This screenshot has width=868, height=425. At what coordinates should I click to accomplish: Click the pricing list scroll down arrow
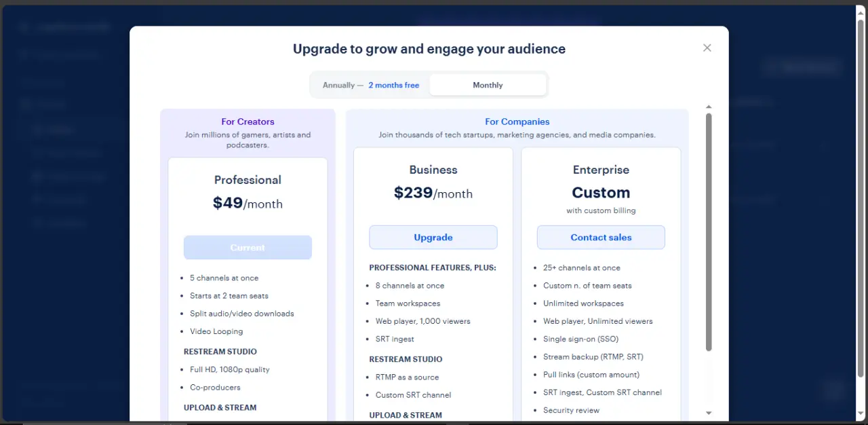click(709, 413)
